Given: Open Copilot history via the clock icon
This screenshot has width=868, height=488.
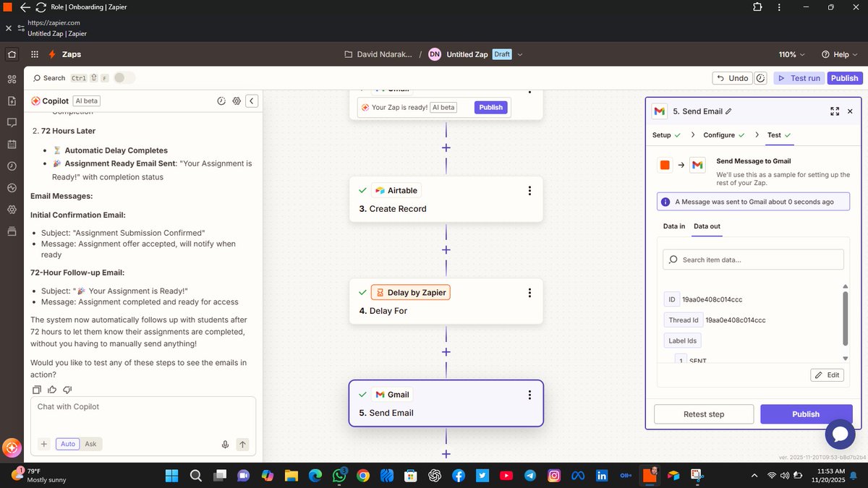Looking at the screenshot, I should (221, 101).
